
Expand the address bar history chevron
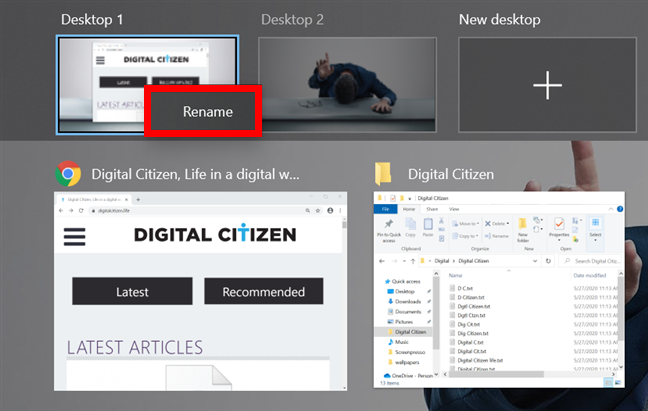[535, 261]
